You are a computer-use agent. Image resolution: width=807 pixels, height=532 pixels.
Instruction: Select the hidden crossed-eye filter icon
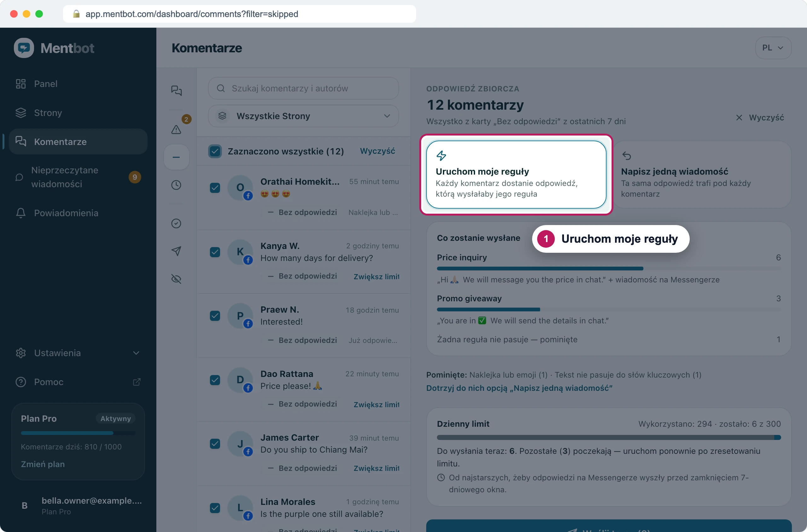coord(176,279)
